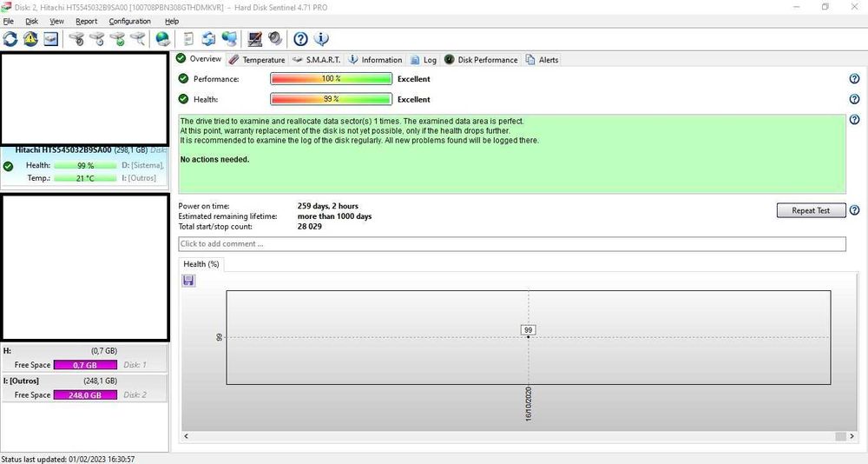Click 'No actions needed.' text
Image resolution: width=868 pixels, height=464 pixels.
(x=214, y=159)
